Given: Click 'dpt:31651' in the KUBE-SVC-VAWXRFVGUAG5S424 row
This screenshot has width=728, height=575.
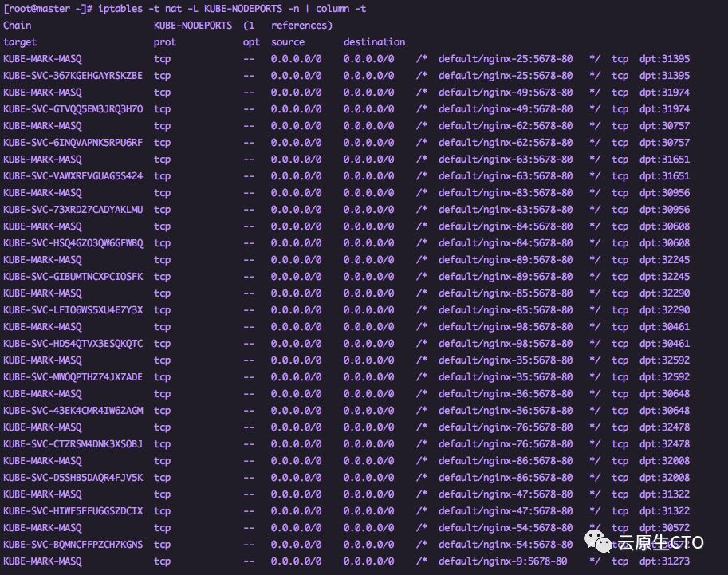Looking at the screenshot, I should tap(664, 176).
